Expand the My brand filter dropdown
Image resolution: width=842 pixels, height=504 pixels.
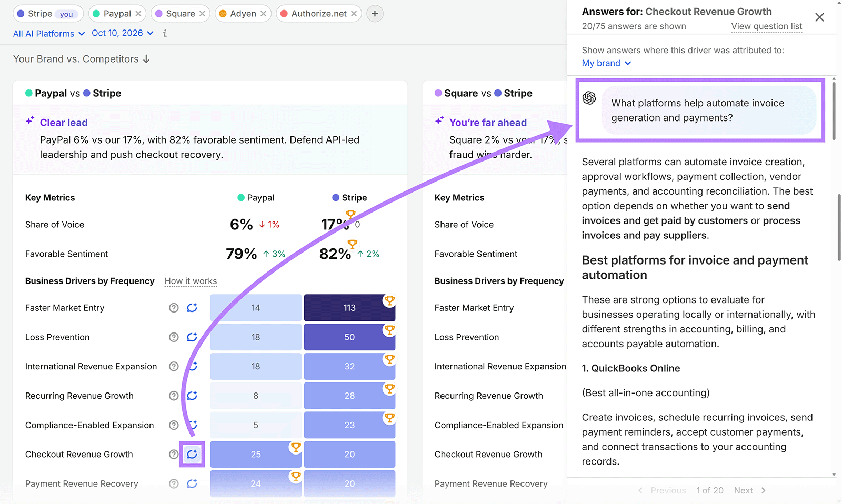point(606,63)
